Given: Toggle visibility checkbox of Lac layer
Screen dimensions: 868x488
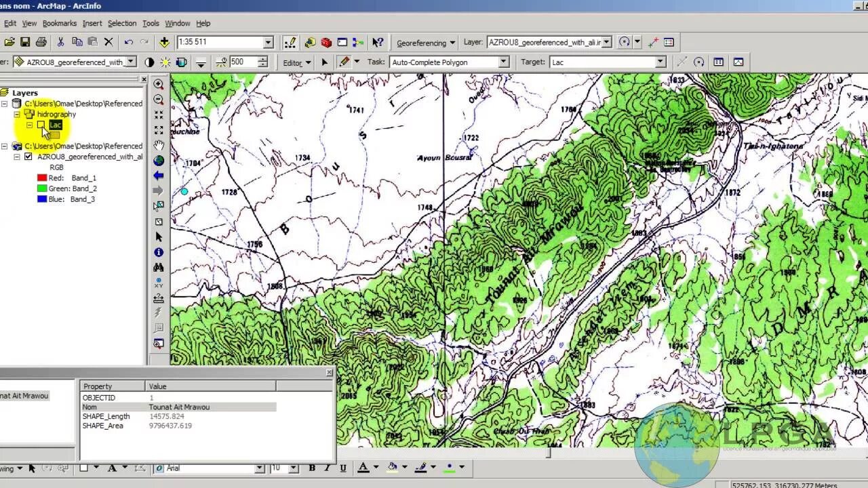Looking at the screenshot, I should pos(41,125).
